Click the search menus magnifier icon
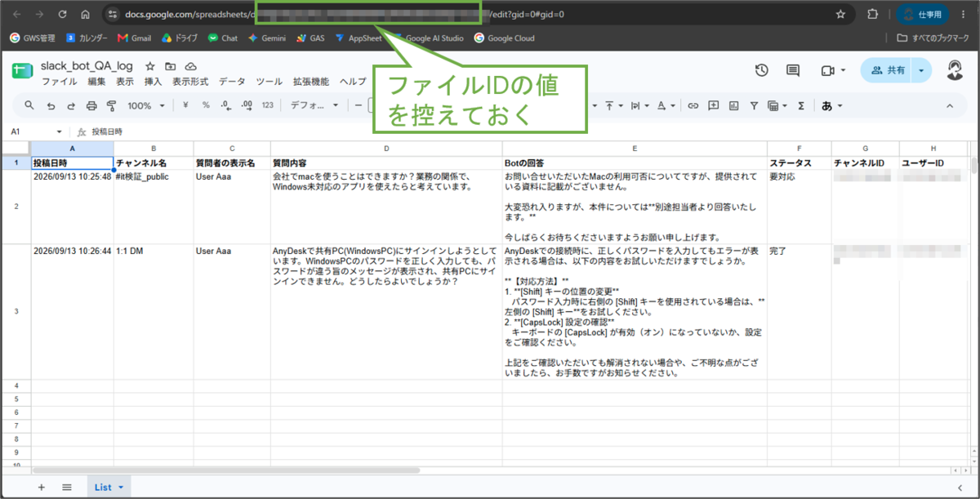The height and width of the screenshot is (499, 980). pos(29,105)
